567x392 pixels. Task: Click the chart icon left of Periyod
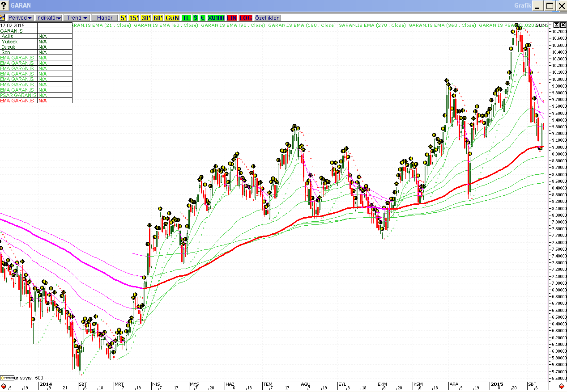3,18
